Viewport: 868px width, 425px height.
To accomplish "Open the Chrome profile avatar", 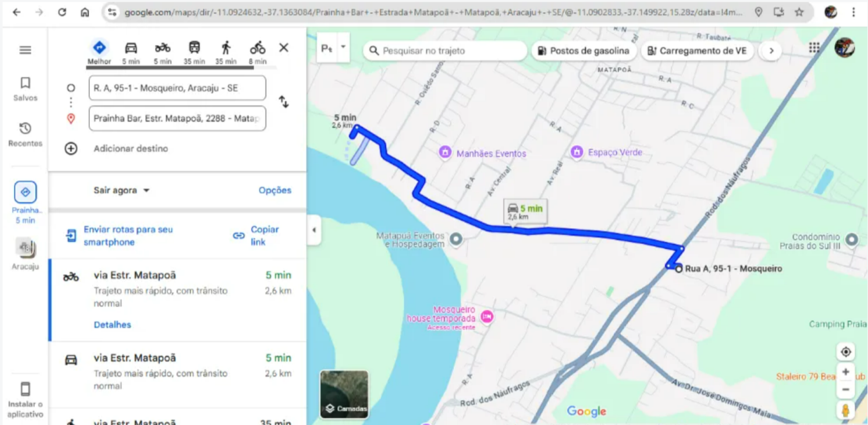I will (830, 12).
